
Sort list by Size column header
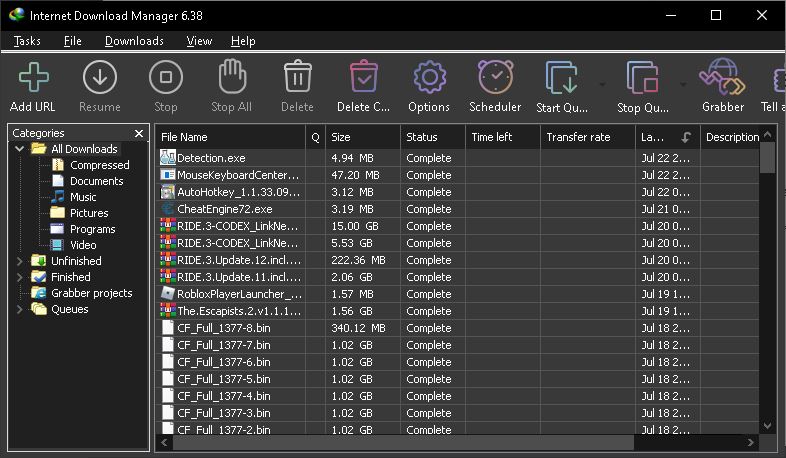362,137
